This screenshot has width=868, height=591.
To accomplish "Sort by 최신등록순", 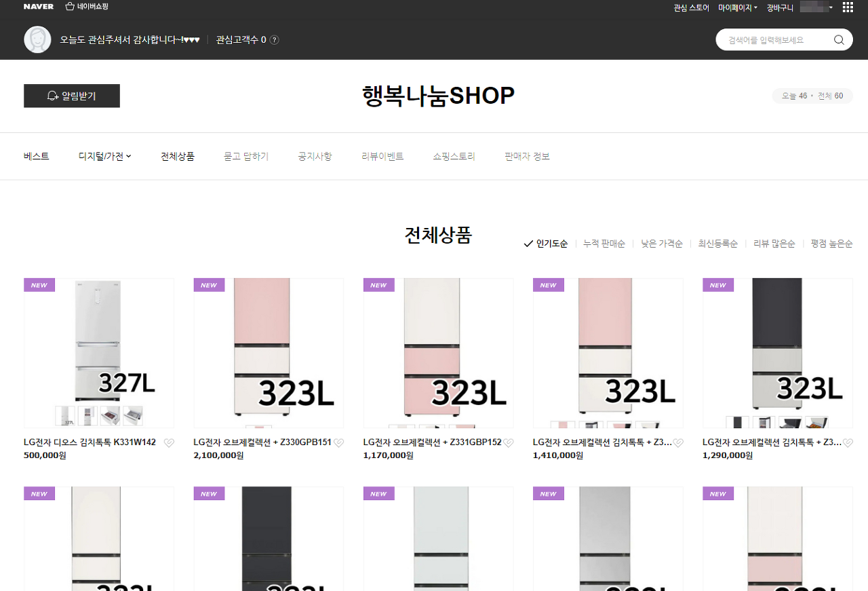I will point(718,244).
